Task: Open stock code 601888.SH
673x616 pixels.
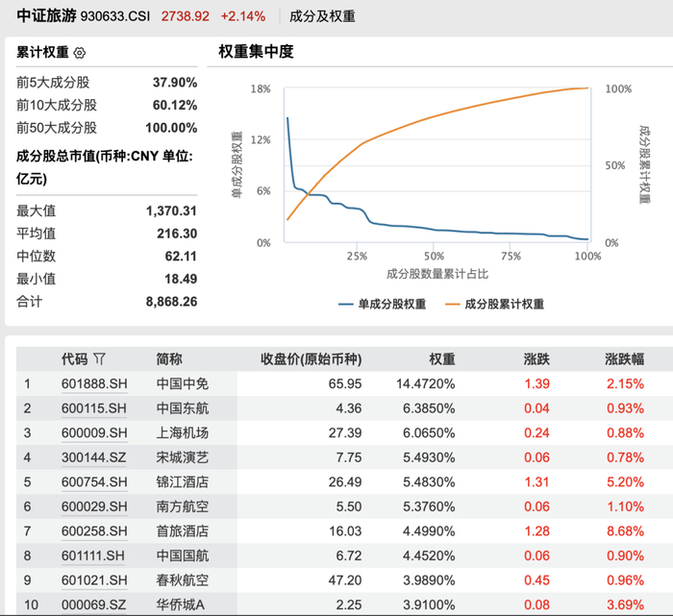Action: tap(94, 383)
